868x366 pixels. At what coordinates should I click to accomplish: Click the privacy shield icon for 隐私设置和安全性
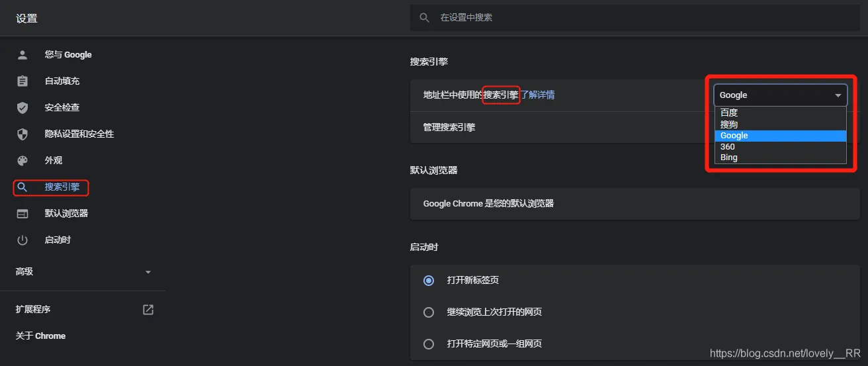click(22, 134)
